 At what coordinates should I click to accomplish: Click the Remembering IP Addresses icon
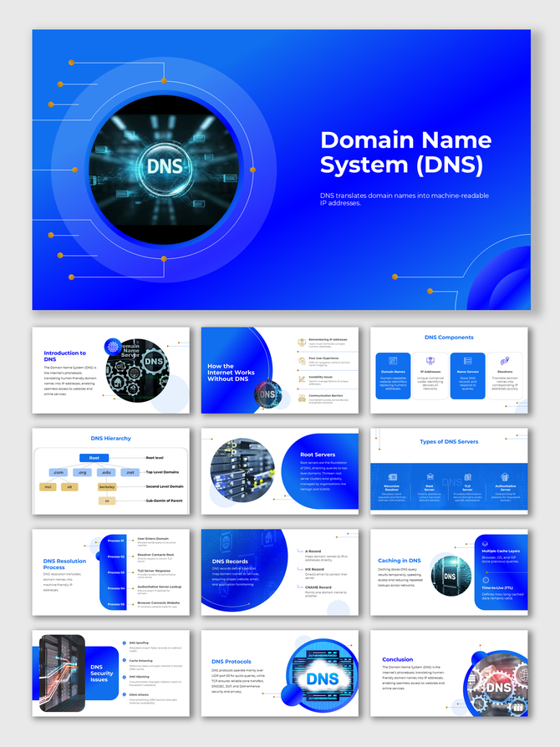coord(302,342)
